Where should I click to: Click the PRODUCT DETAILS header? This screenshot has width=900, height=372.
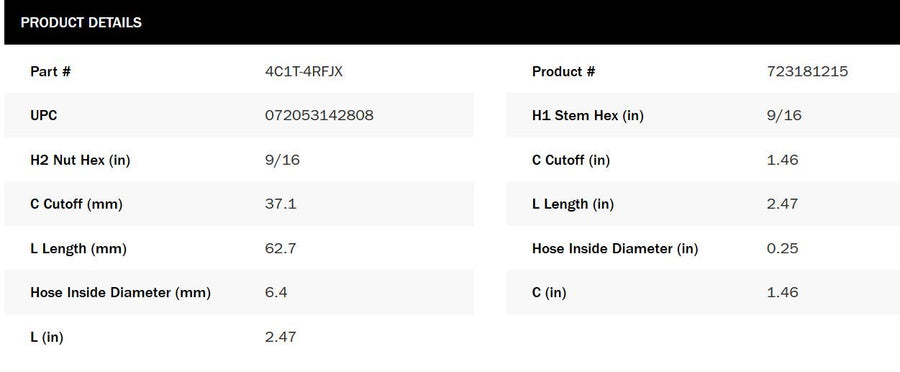pos(81,22)
